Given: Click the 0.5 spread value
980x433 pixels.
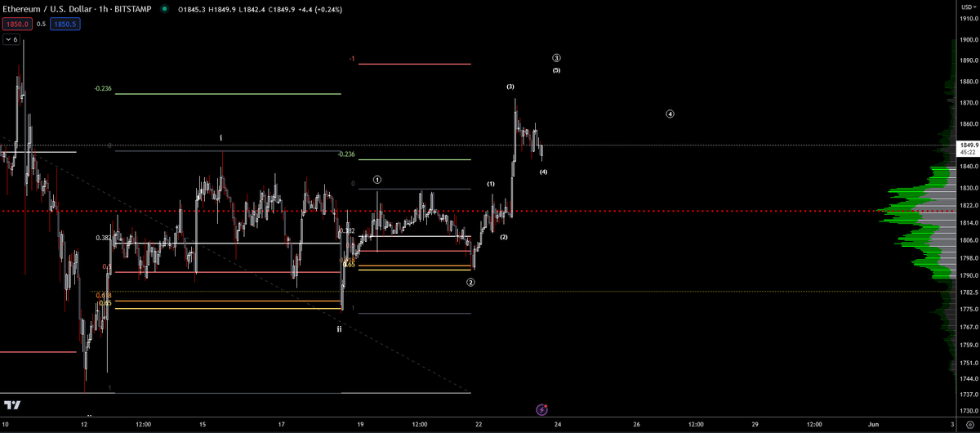Looking at the screenshot, I should point(40,25).
